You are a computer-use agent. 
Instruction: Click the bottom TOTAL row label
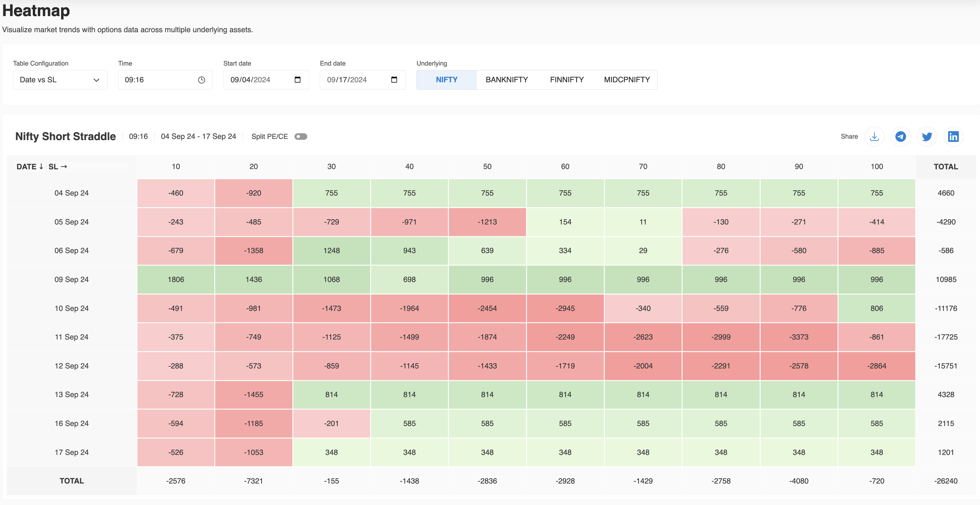point(72,481)
